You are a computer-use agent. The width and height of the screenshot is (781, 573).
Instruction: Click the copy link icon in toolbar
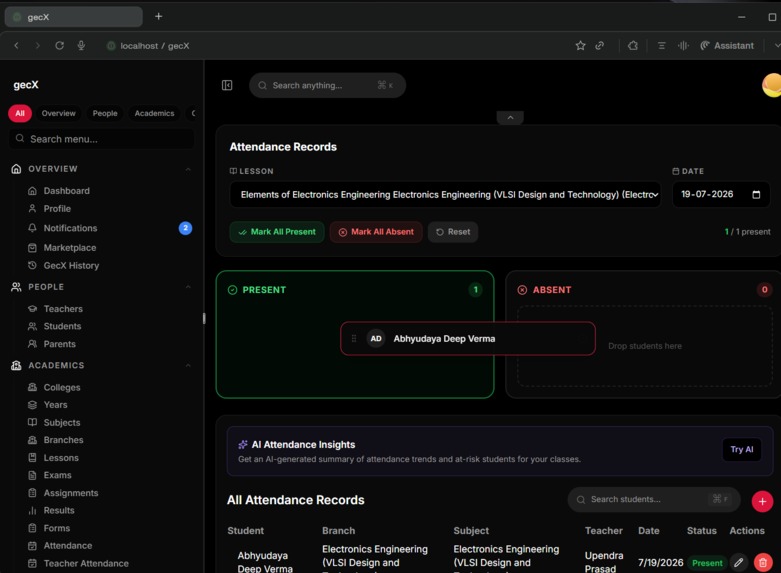pyautogui.click(x=600, y=45)
